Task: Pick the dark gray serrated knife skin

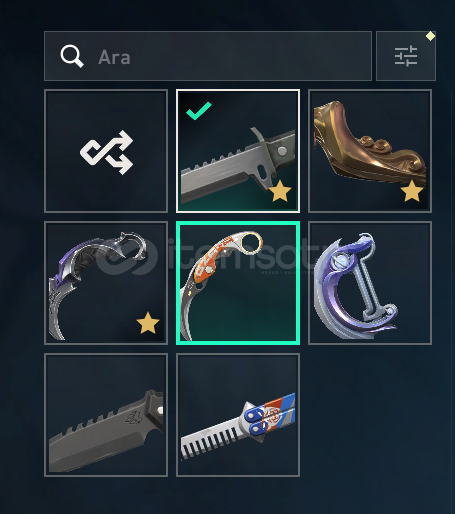Action: click(x=106, y=415)
